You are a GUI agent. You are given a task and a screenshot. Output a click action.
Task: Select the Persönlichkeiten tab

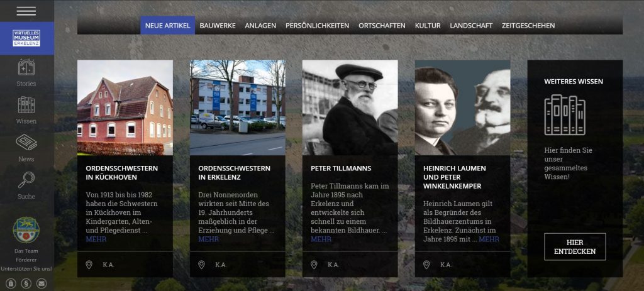pos(318,25)
